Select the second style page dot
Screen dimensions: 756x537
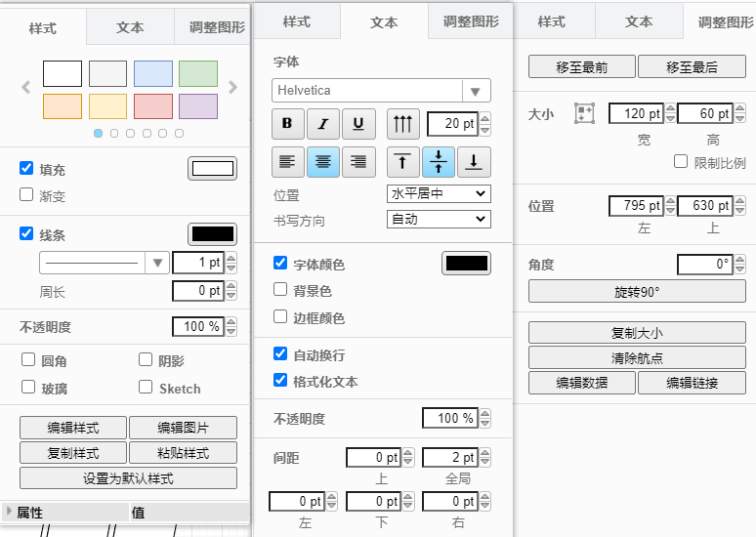coord(114,133)
